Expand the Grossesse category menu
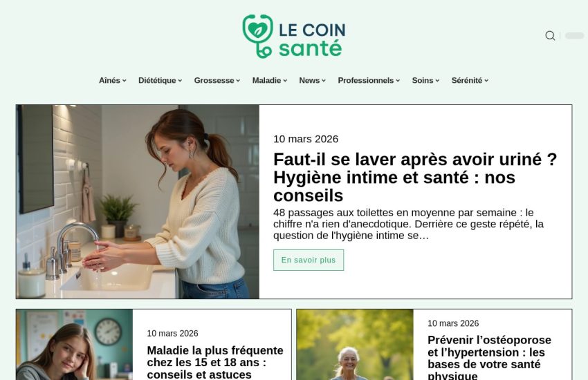 (x=217, y=81)
